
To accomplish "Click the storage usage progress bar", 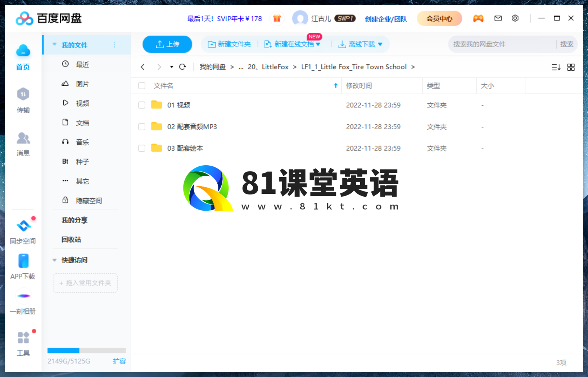I will [86, 350].
